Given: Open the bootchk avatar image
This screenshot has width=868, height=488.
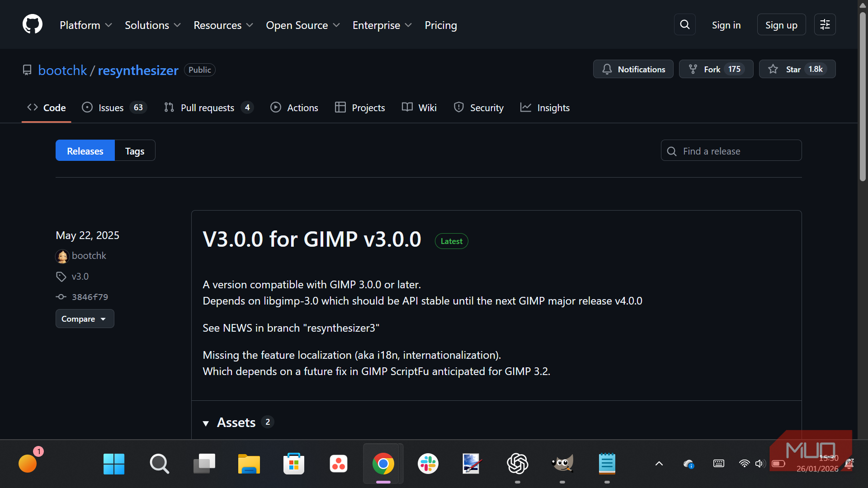Looking at the screenshot, I should point(62,256).
